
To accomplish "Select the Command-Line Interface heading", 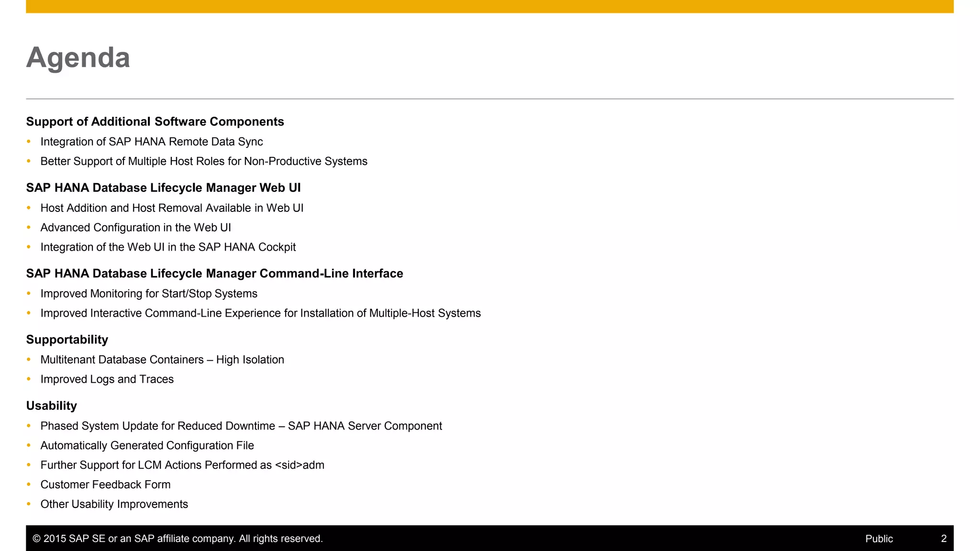I will pos(215,273).
